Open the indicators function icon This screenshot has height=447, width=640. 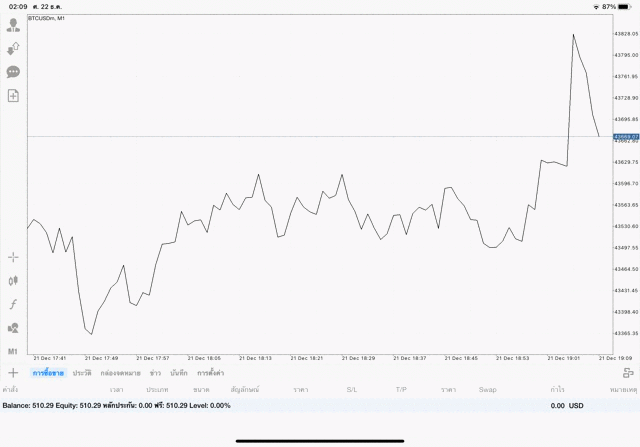(14, 304)
